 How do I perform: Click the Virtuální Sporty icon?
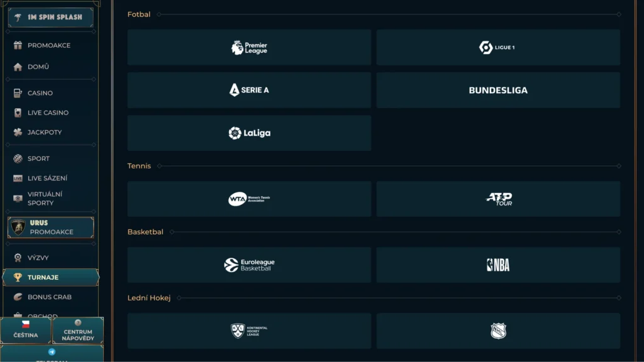click(18, 199)
